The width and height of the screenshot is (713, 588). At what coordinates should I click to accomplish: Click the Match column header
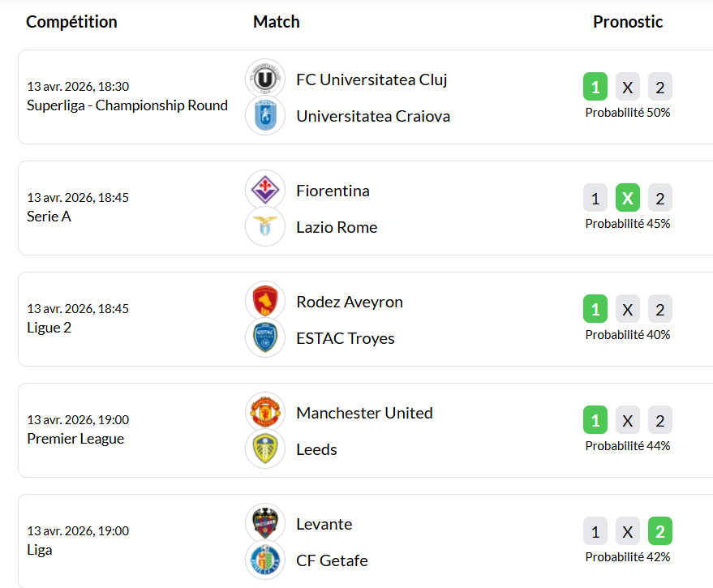276,22
